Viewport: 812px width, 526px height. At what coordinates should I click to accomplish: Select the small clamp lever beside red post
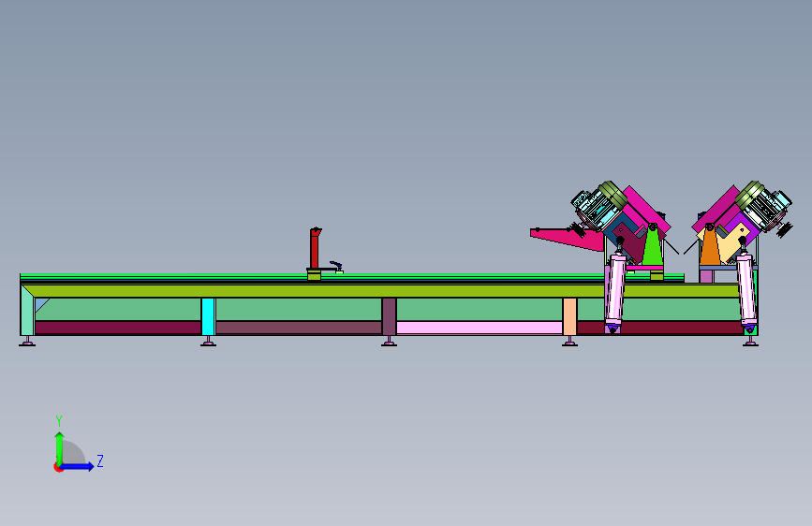[336, 266]
